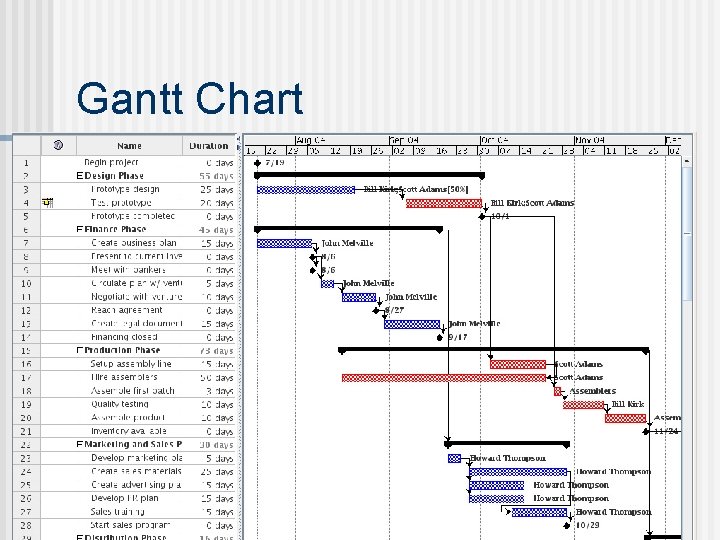Click the 9/17 Financing closed milestone
This screenshot has width=720, height=540.
click(x=440, y=338)
